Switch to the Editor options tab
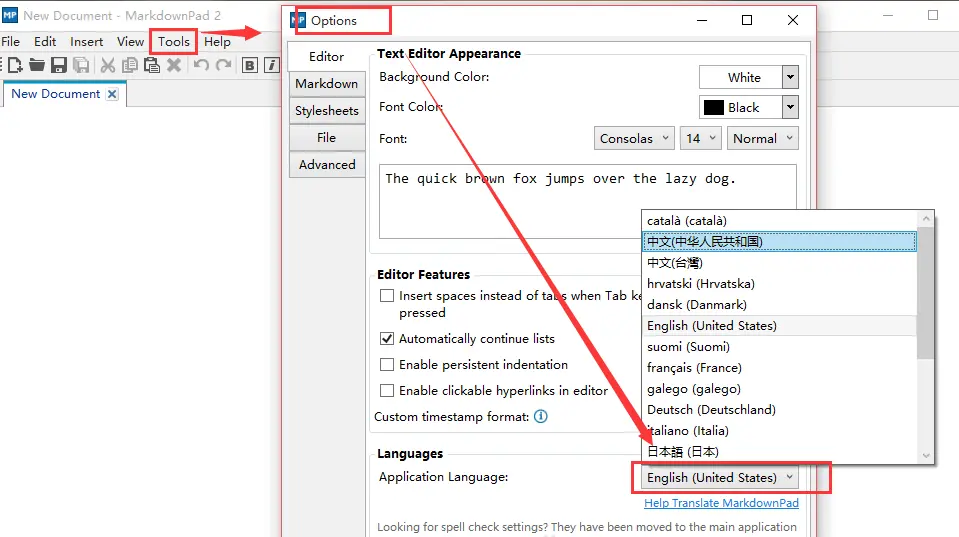The width and height of the screenshot is (959, 537). click(x=327, y=56)
